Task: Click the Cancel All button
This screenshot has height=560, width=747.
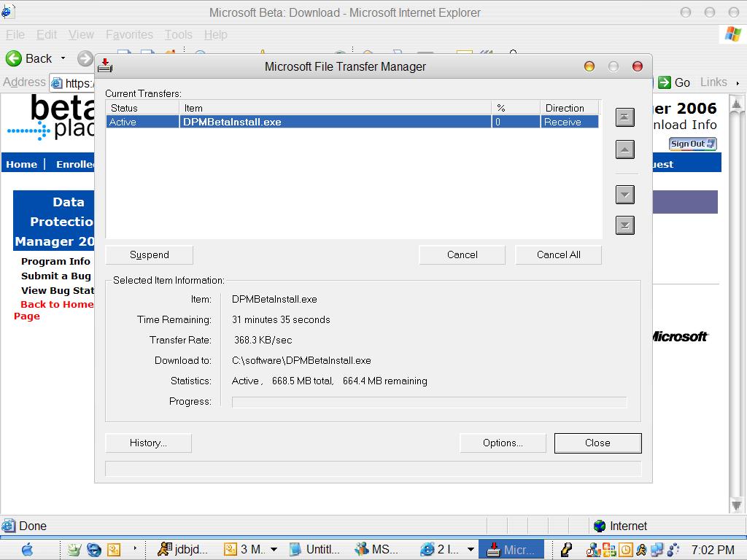Action: 558,254
